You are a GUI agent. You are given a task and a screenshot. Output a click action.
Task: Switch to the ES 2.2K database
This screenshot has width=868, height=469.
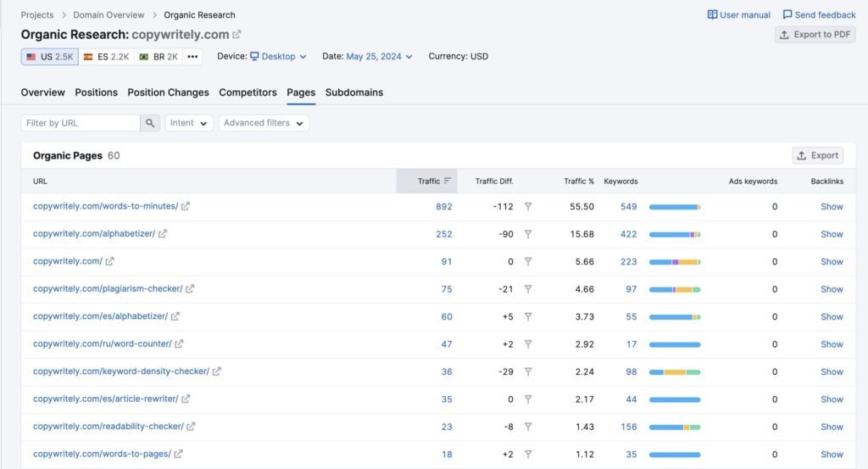[106, 57]
